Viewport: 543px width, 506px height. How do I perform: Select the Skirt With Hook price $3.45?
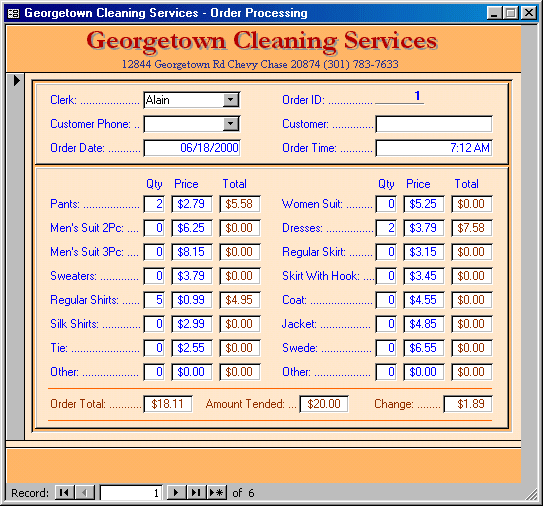point(424,276)
